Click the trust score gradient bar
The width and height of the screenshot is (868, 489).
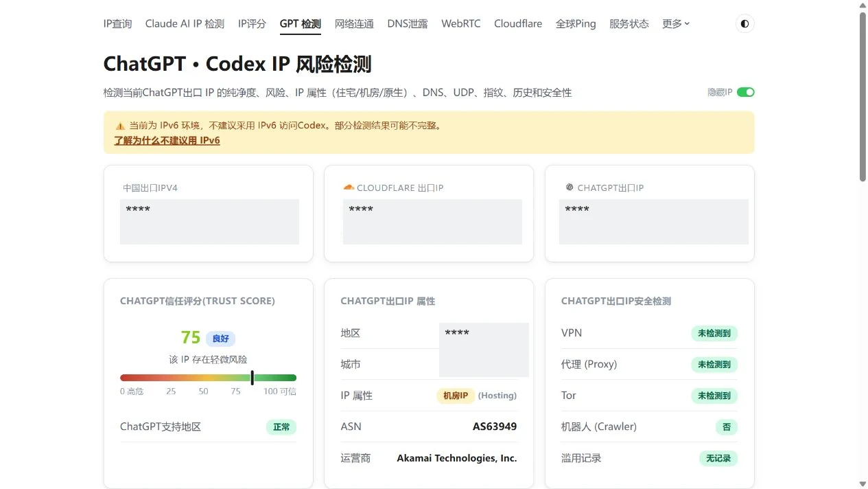tap(208, 378)
